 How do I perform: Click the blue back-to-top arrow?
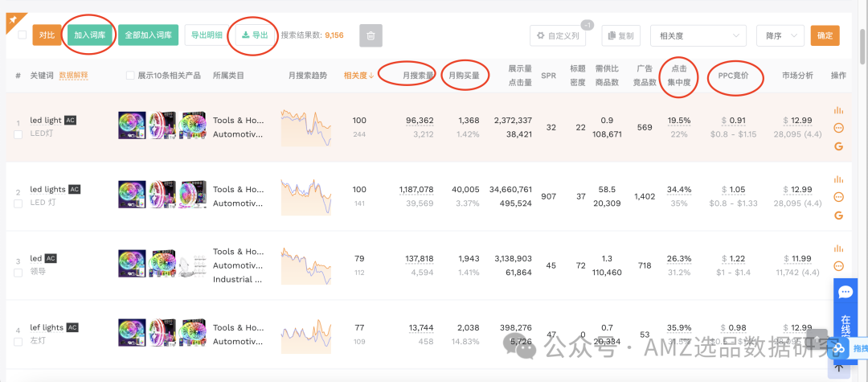[x=838, y=367]
